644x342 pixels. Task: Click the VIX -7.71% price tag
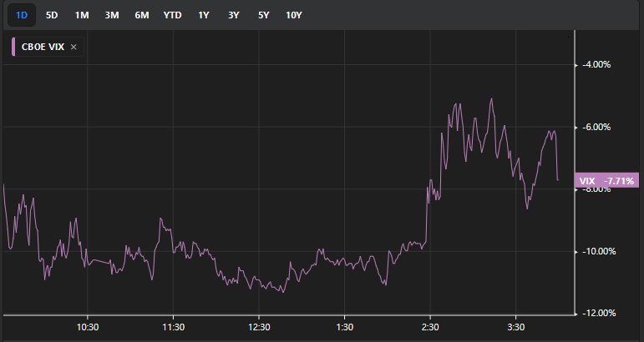coord(606,180)
